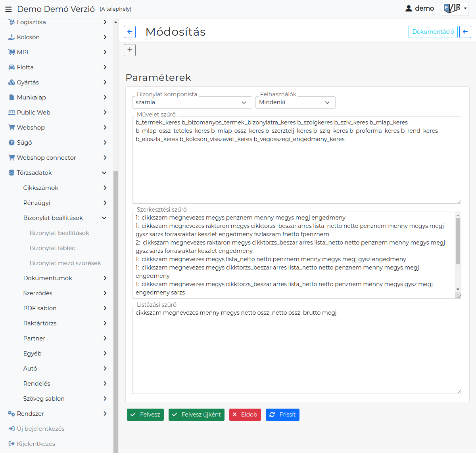The image size is (476, 453).
Task: Open Rendelés menu item
Action: 37,384
